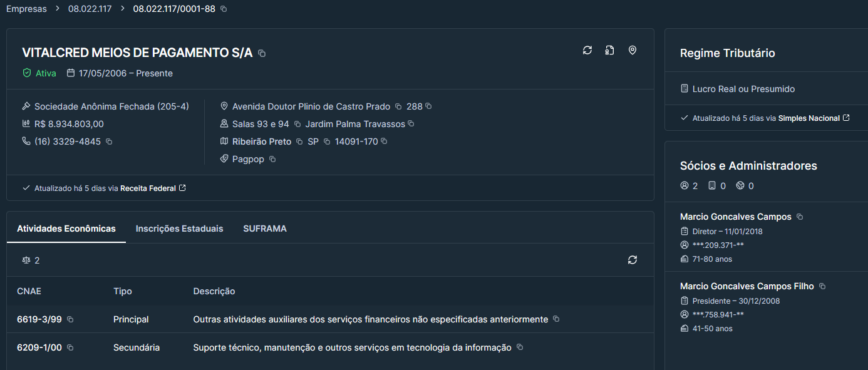Go to Empresas in the breadcrumb

(26, 9)
